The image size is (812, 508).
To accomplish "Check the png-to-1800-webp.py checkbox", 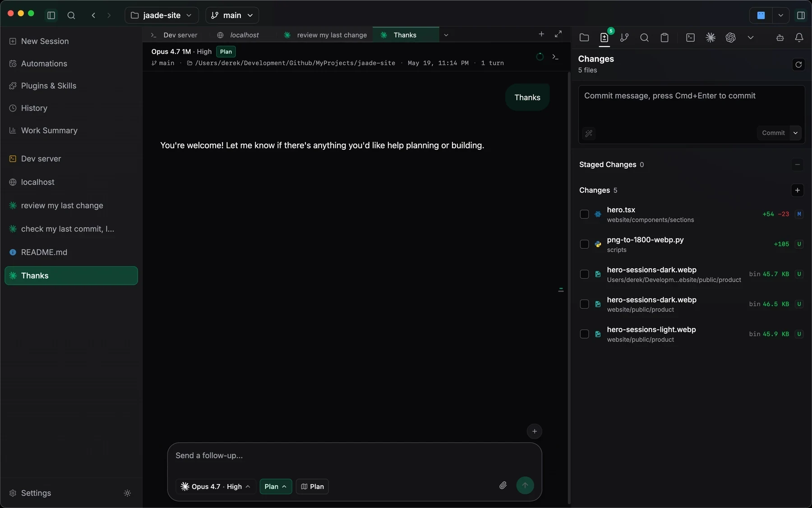I will [584, 244].
